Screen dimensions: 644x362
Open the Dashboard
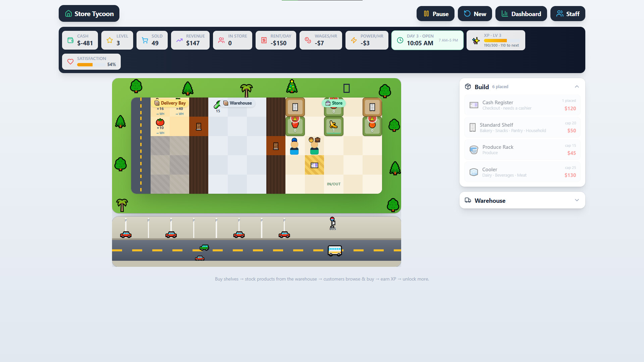pos(521,14)
